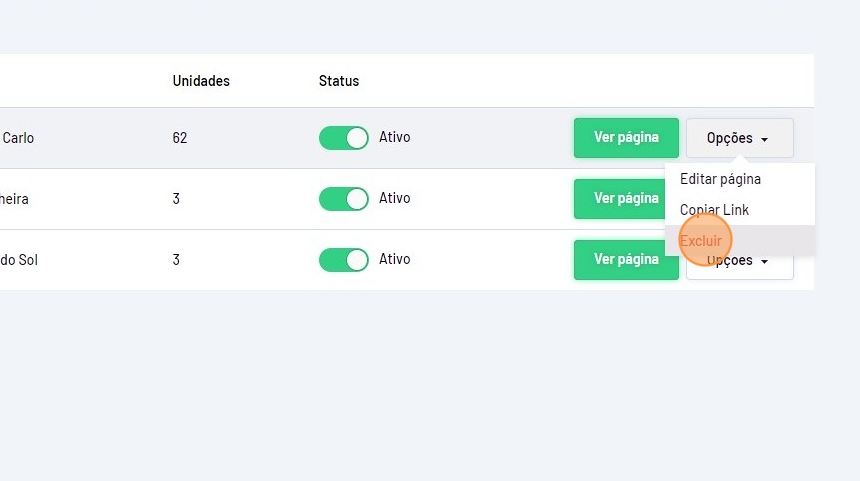
Task: Click the 'Ativo' label in the Carlo row
Action: tap(395, 138)
